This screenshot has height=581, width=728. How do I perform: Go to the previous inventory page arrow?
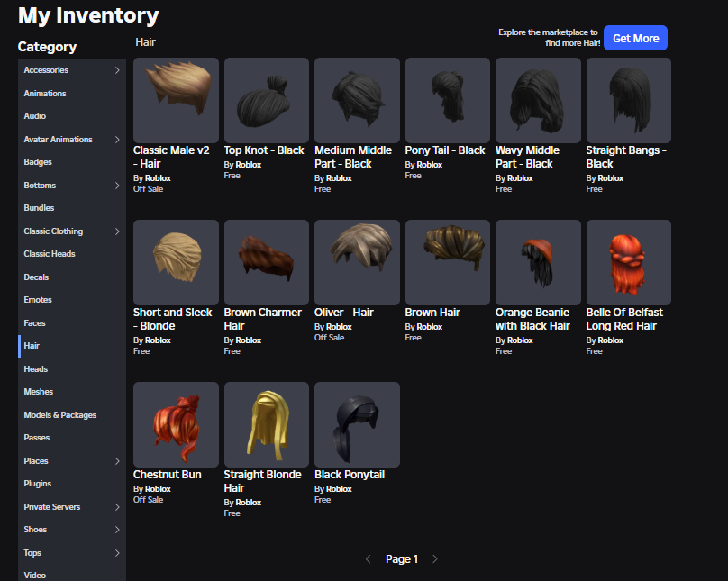tap(369, 559)
